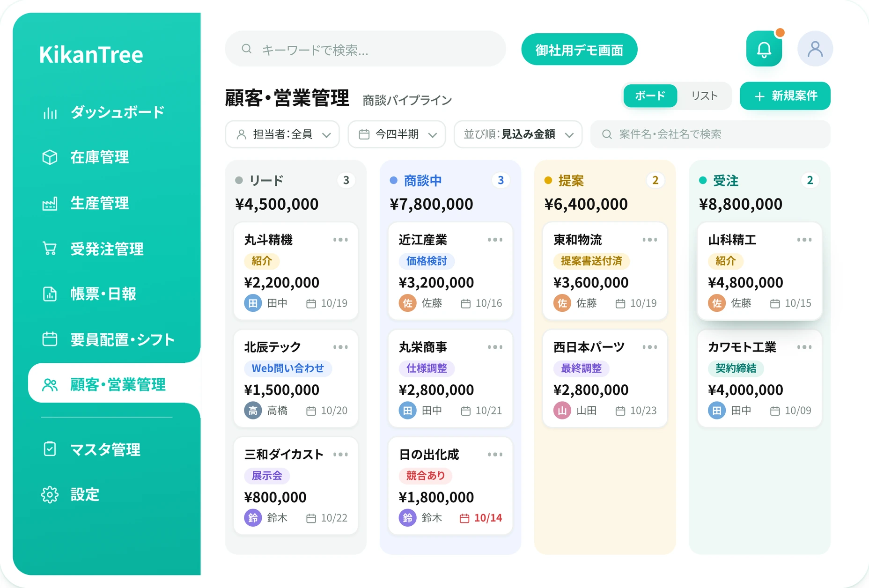Open the 並び順:見込み金額 sort dropdown
Viewport: 869px width, 588px height.
click(x=518, y=134)
